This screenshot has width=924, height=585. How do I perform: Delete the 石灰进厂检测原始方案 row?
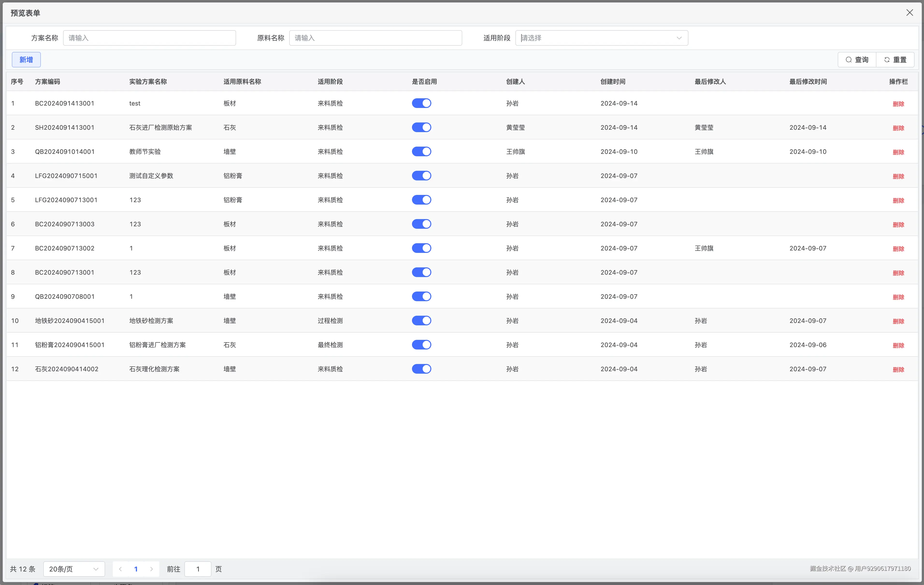pos(898,128)
